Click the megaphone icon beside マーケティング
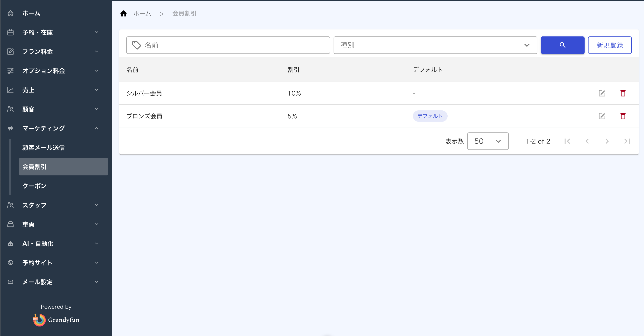This screenshot has height=336, width=644. tap(10, 128)
